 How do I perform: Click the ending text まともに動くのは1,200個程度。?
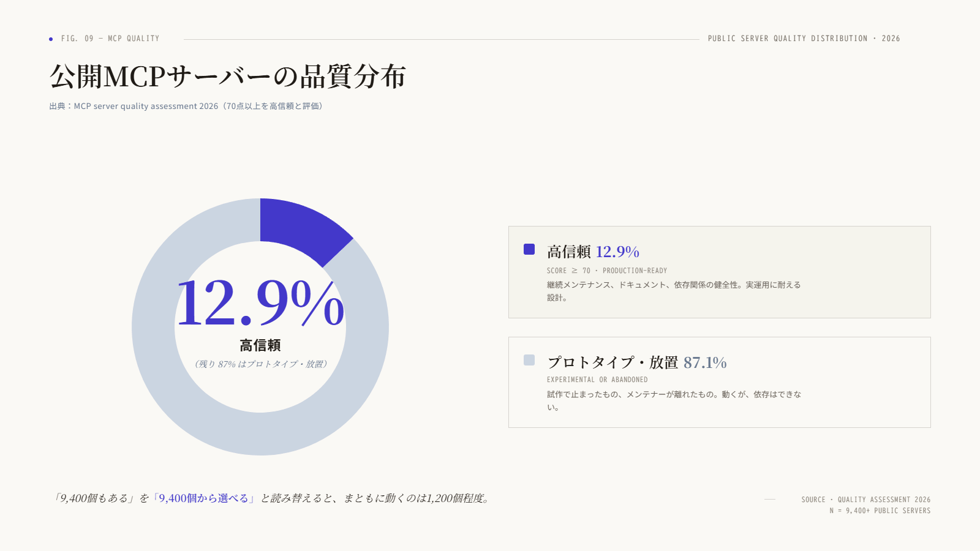pyautogui.click(x=417, y=498)
